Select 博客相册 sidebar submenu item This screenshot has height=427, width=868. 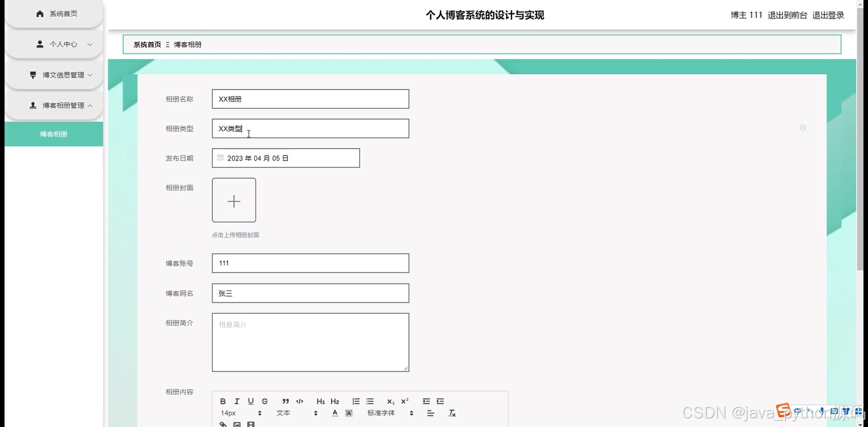[x=54, y=134]
